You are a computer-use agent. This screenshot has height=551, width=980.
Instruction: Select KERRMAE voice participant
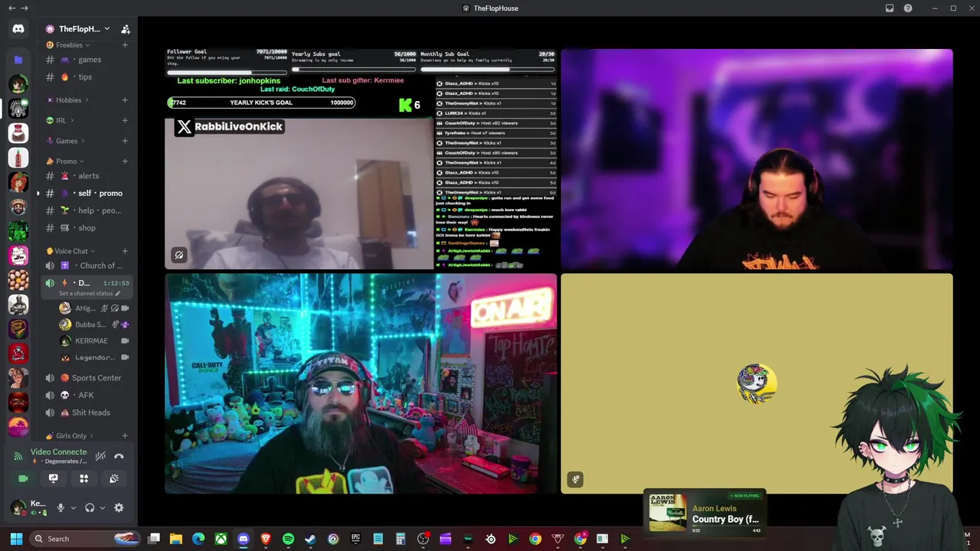[x=93, y=341]
